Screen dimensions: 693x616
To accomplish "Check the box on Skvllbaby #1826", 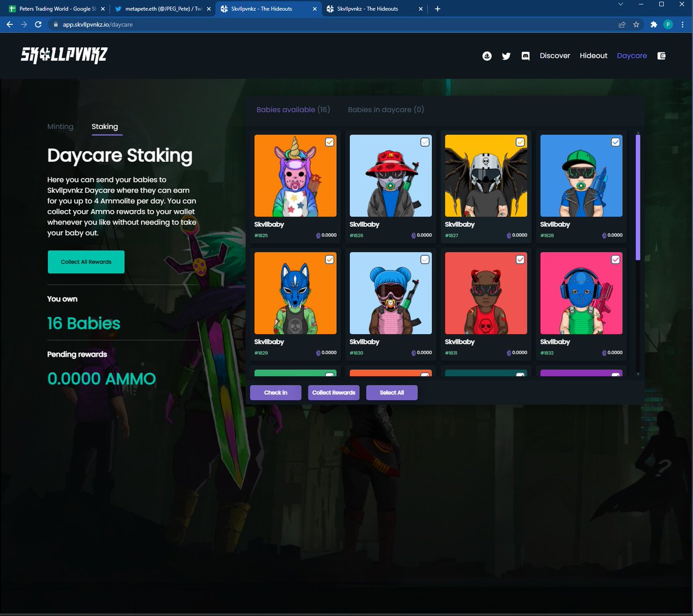I will pyautogui.click(x=425, y=142).
